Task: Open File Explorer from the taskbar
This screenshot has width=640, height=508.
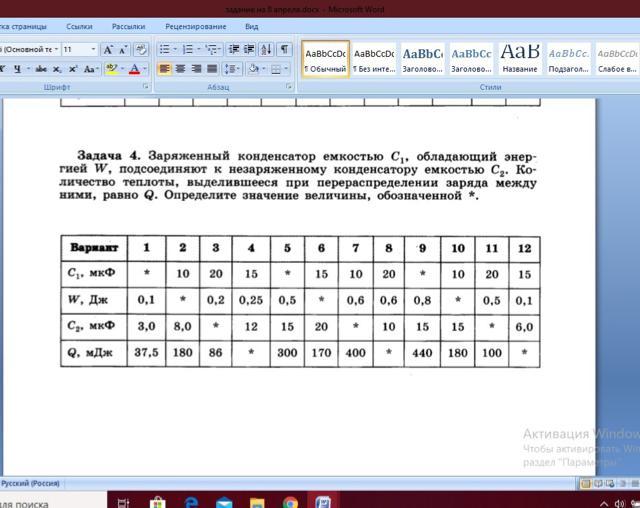Action: click(257, 502)
